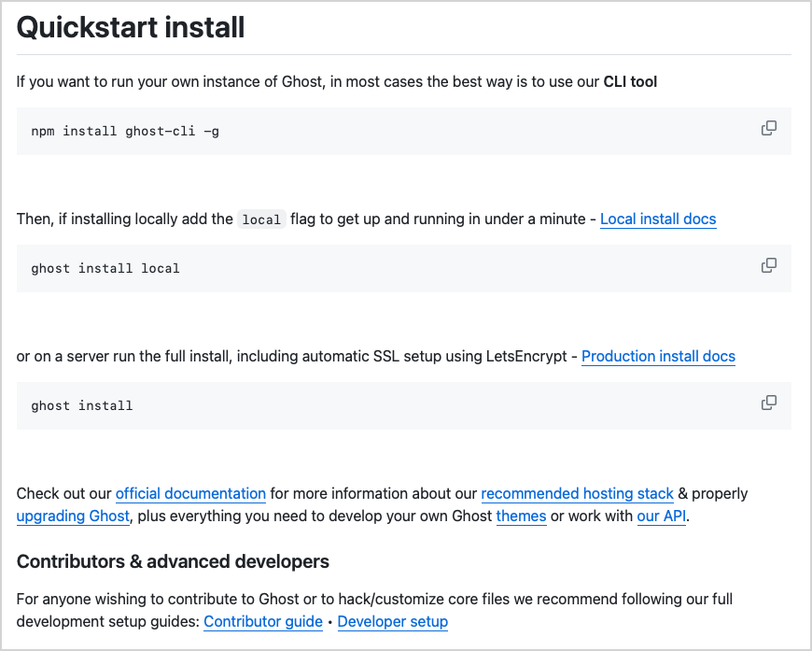Click the our API link
Viewport: 812px width, 651px height.
tap(662, 517)
